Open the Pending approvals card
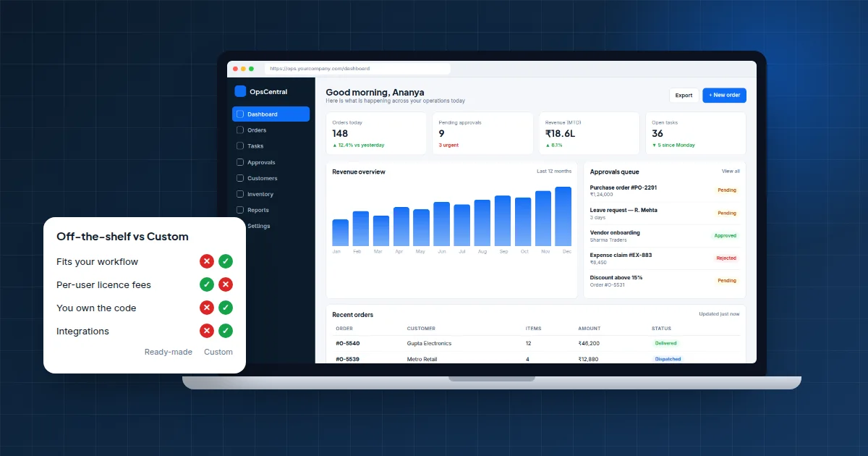The width and height of the screenshot is (868, 456). click(x=482, y=133)
